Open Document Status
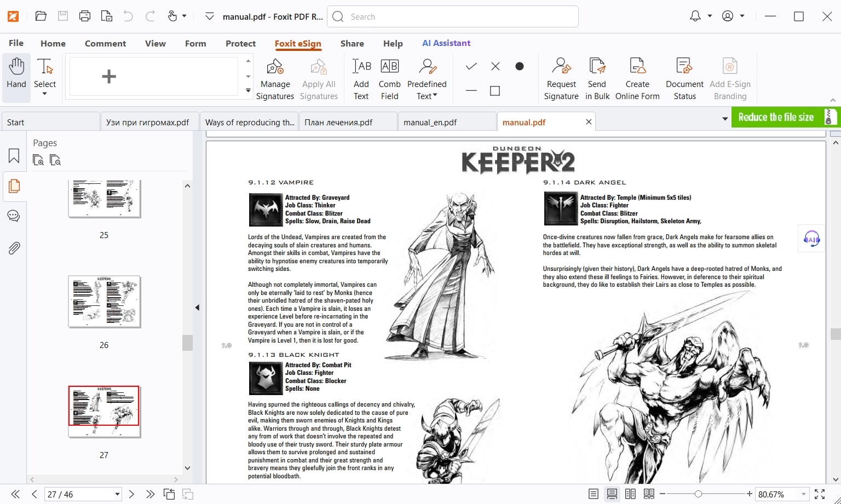This screenshot has width=841, height=504. (684, 79)
